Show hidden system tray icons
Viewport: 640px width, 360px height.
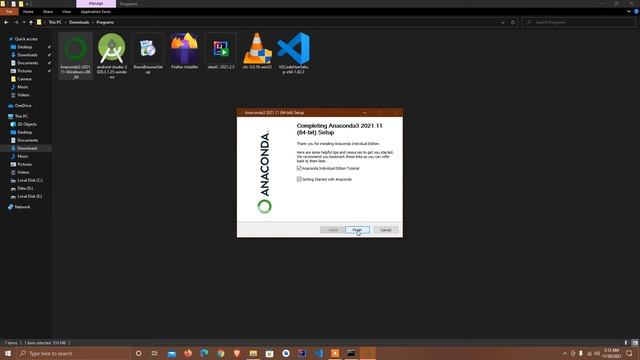pos(565,353)
